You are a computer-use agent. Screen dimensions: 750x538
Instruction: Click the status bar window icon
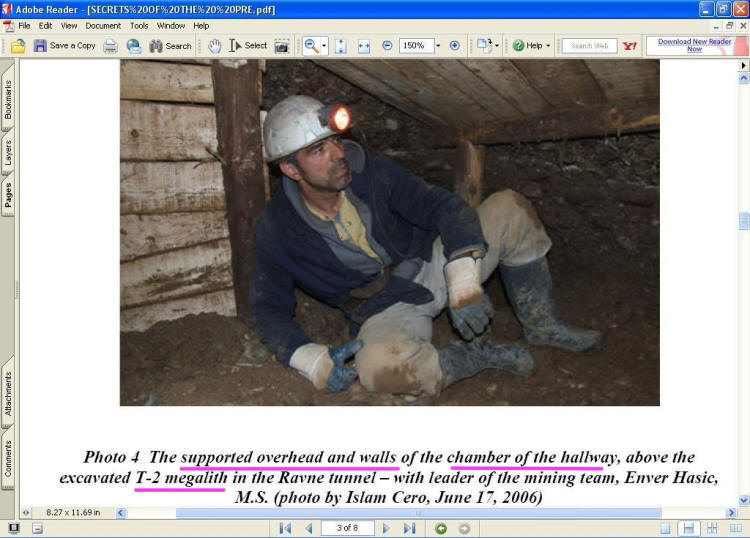(x=37, y=528)
